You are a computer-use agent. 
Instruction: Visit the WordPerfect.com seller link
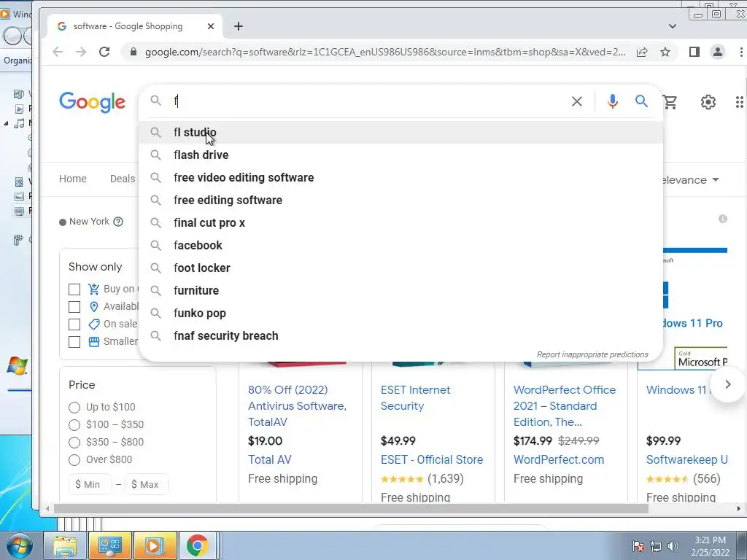[559, 459]
